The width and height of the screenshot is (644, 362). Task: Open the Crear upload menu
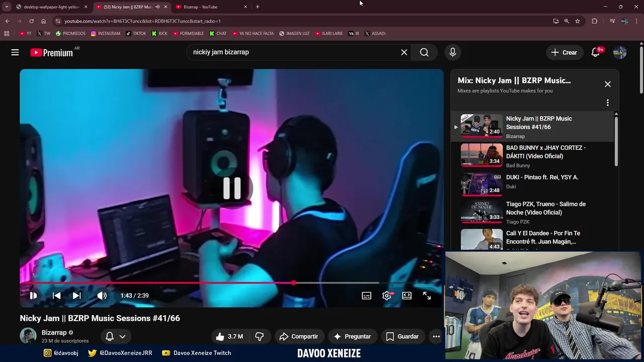tap(564, 52)
